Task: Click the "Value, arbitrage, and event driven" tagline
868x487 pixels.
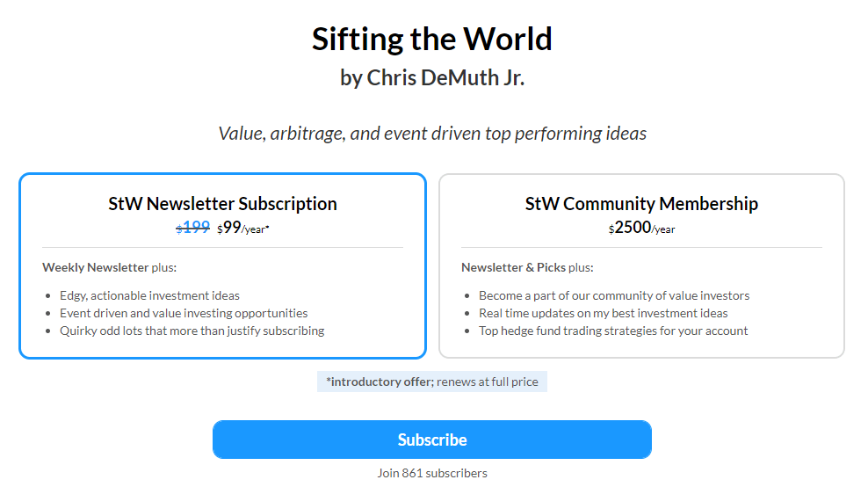Action: coord(431,134)
